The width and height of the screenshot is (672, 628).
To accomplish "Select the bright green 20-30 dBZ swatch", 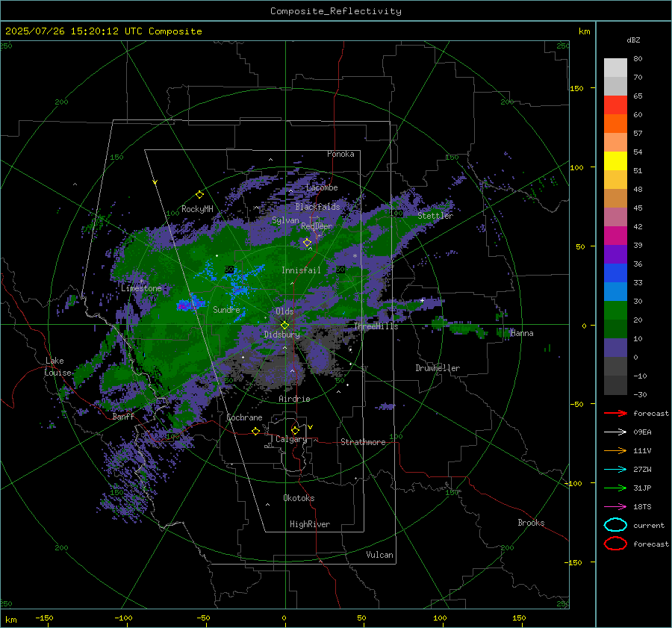I will pos(615,310).
